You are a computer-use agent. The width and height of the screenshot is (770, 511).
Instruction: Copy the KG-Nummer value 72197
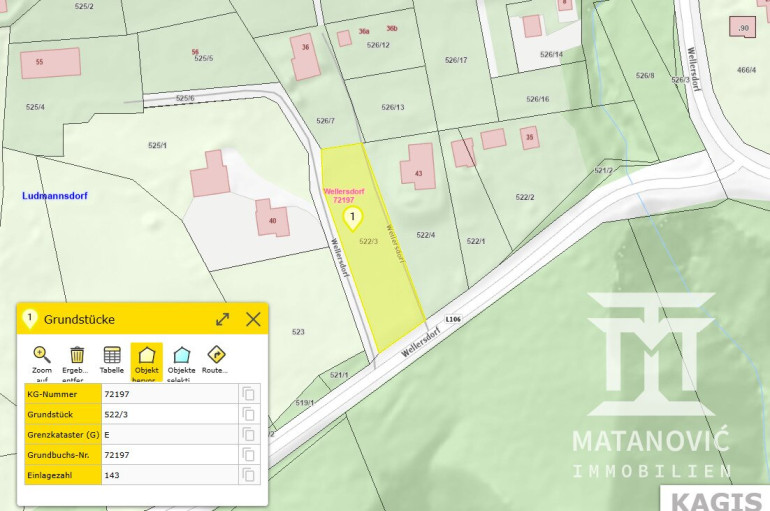pos(249,394)
